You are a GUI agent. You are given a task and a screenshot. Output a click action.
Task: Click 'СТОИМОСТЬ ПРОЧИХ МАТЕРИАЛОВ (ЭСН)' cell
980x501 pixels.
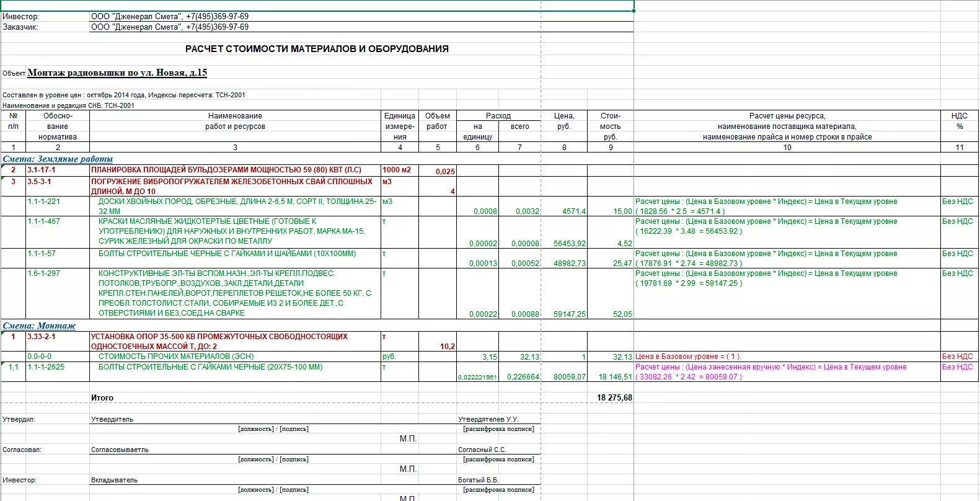[x=235, y=357]
